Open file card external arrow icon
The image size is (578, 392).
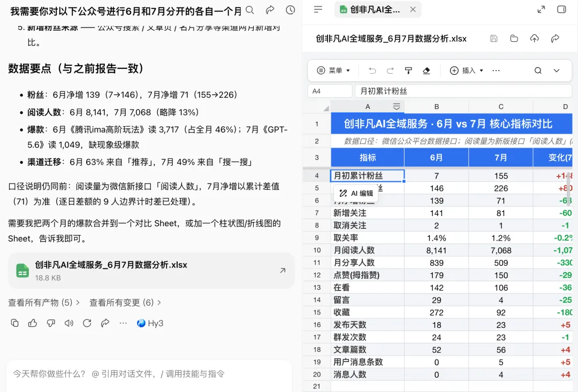(x=283, y=271)
